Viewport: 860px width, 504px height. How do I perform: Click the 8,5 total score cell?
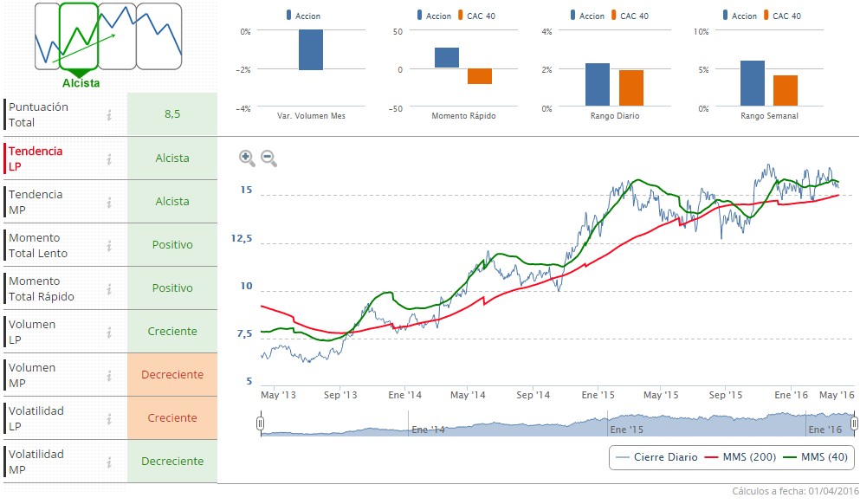[x=172, y=114]
